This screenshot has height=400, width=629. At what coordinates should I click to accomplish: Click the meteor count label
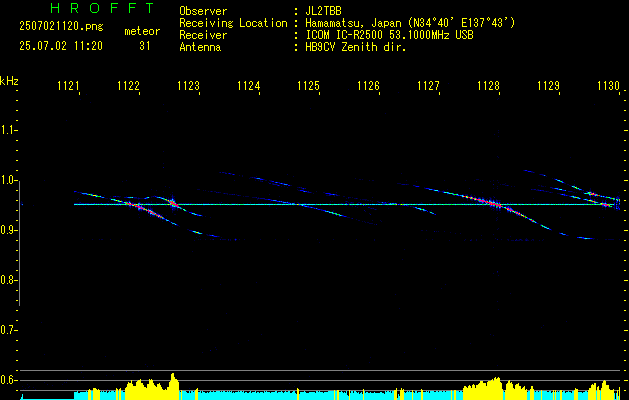[x=142, y=31]
